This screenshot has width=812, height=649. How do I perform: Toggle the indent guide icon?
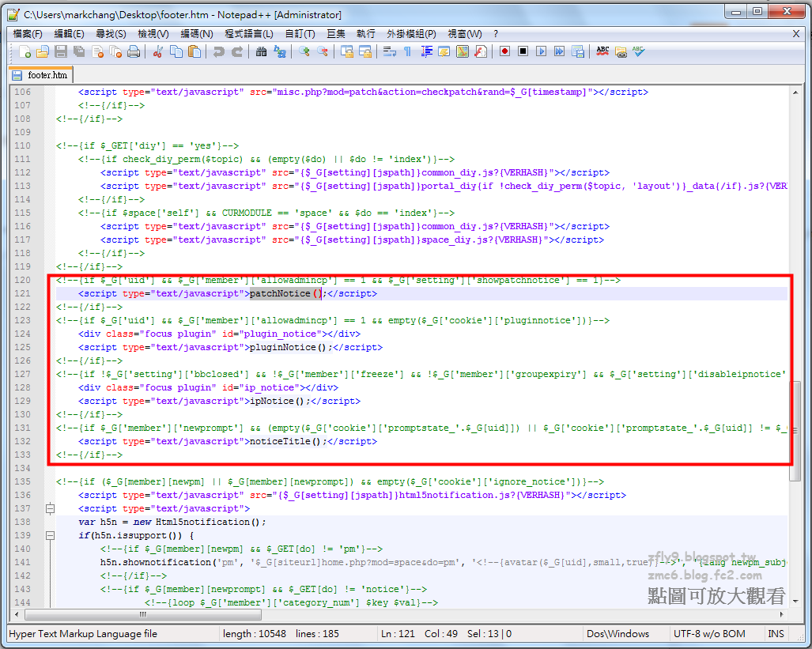coord(426,51)
